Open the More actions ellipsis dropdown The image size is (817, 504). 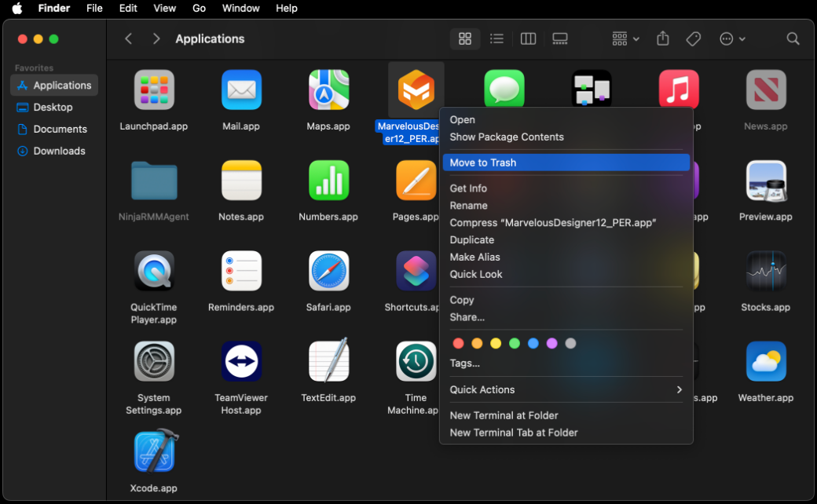(x=732, y=38)
